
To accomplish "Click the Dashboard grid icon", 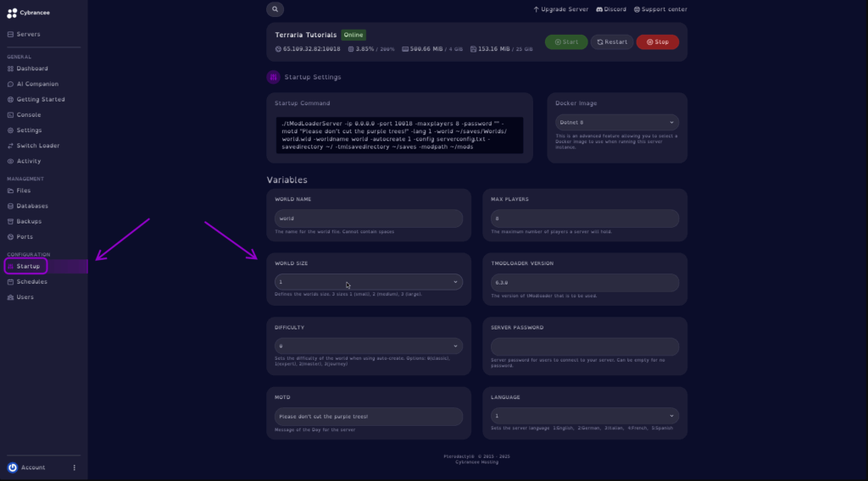I will [10, 69].
